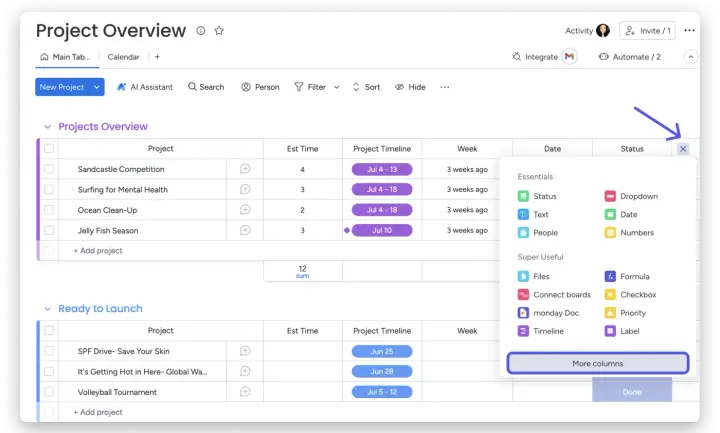This screenshot has width=720, height=433.
Task: Click Add project in Projects Overview
Action: point(98,251)
